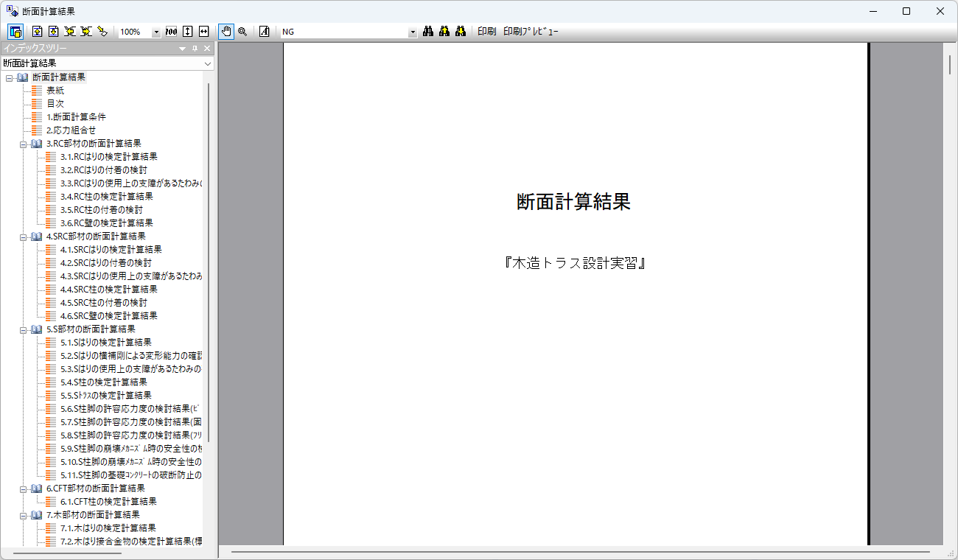Select the 表紙 tree item
958x560 pixels.
coord(55,91)
